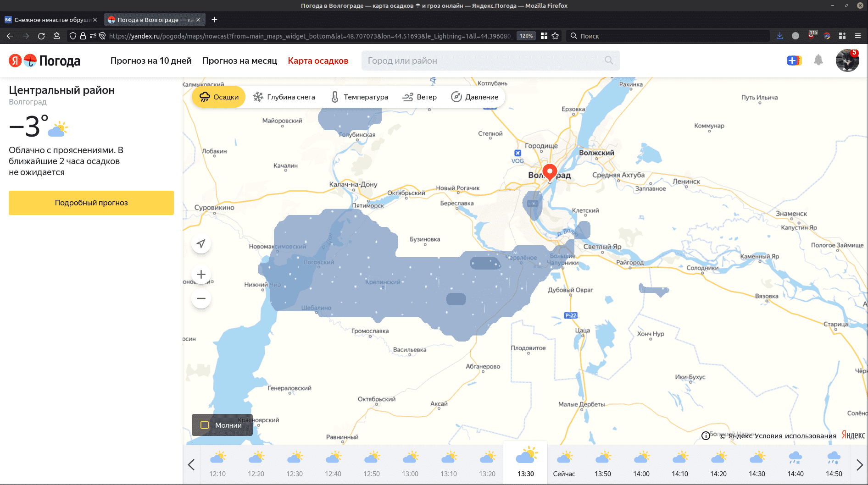Image resolution: width=868 pixels, height=485 pixels.
Task: Select the 14:40 time slot on timeline
Action: tap(795, 464)
